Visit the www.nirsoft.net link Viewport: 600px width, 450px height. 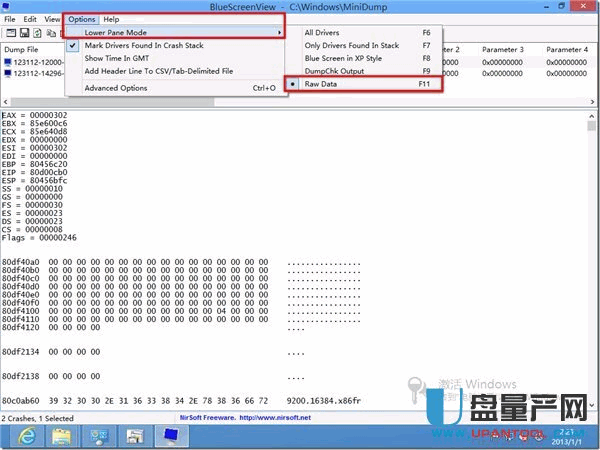(275, 417)
